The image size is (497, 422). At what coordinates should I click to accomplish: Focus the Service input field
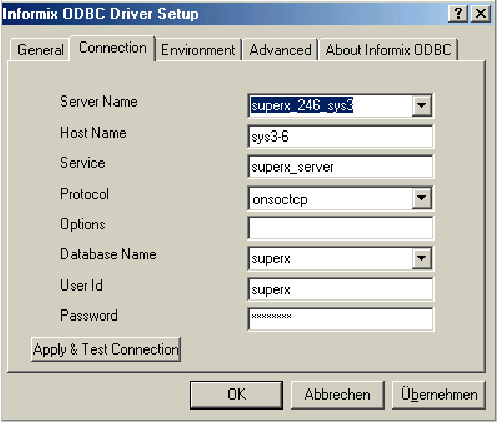click(x=340, y=166)
